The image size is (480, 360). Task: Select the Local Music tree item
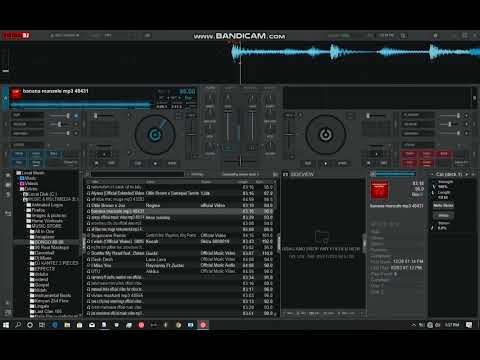click(x=33, y=173)
